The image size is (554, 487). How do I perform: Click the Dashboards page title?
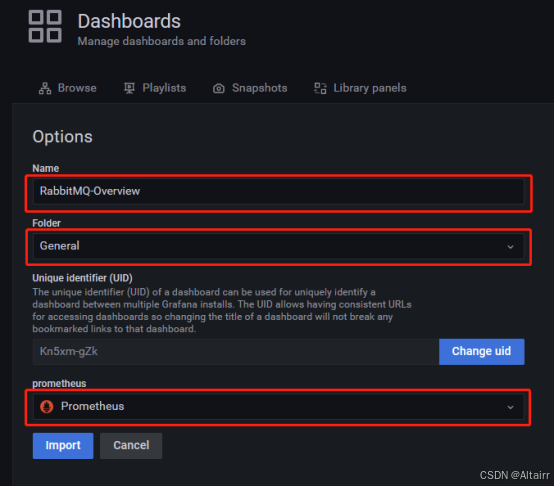click(x=129, y=21)
